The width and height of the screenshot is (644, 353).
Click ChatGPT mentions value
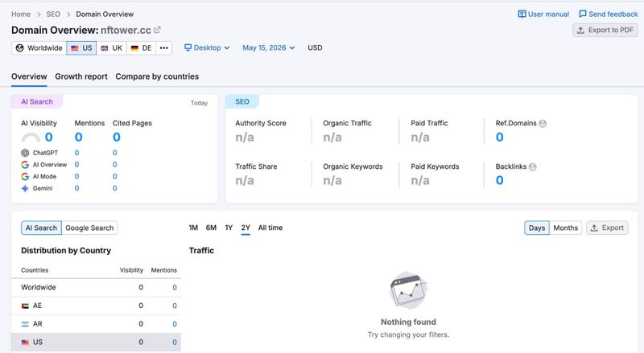point(76,153)
